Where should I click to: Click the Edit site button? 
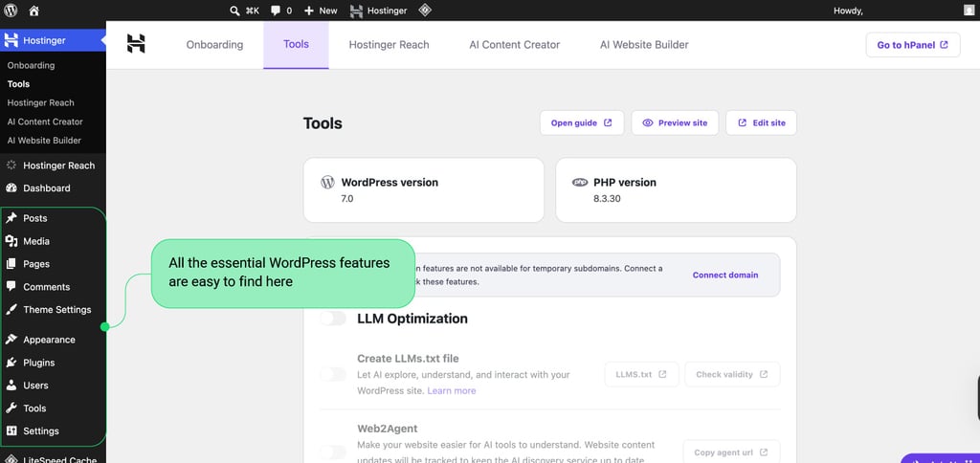click(x=761, y=122)
